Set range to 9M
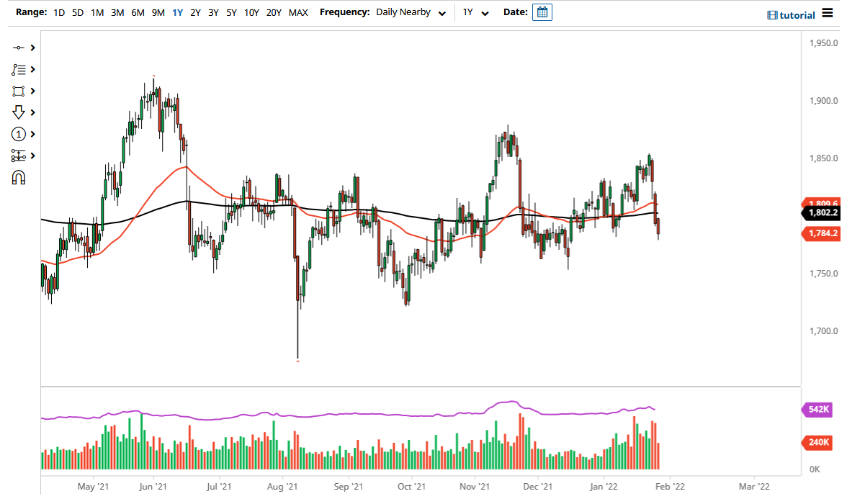Screen dimensions: 847x504 pyautogui.click(x=158, y=12)
